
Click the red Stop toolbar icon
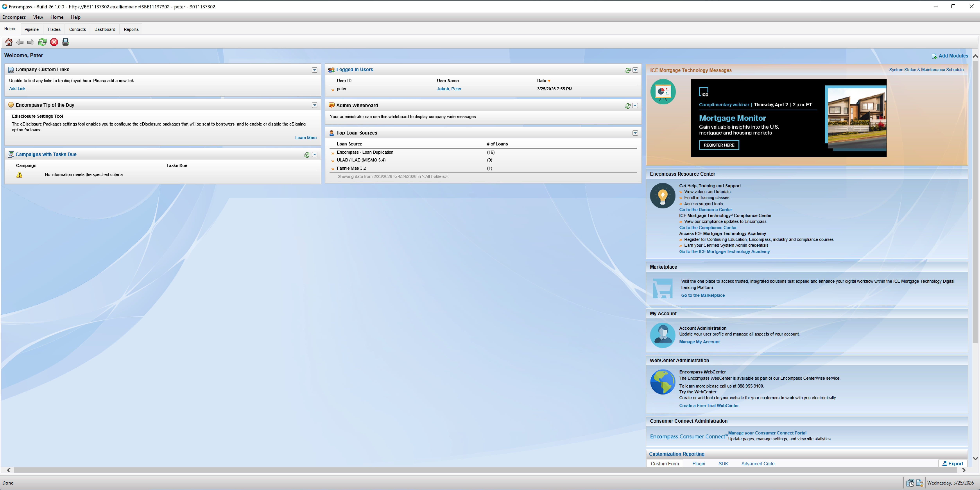tap(54, 42)
